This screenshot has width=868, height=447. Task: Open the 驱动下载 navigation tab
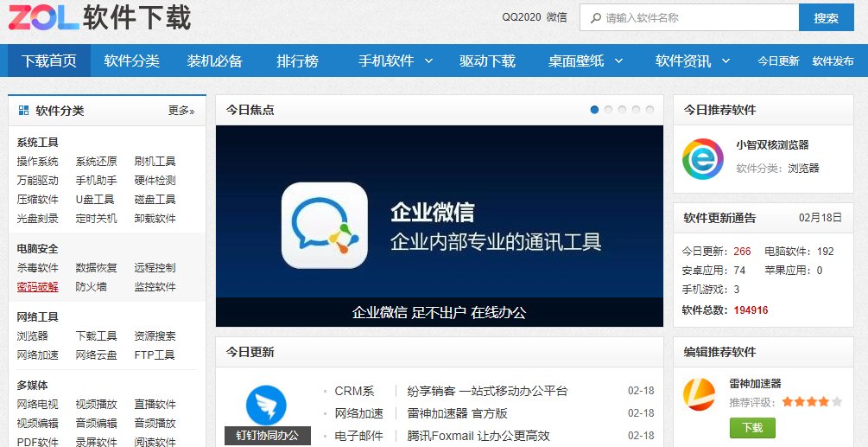[488, 61]
